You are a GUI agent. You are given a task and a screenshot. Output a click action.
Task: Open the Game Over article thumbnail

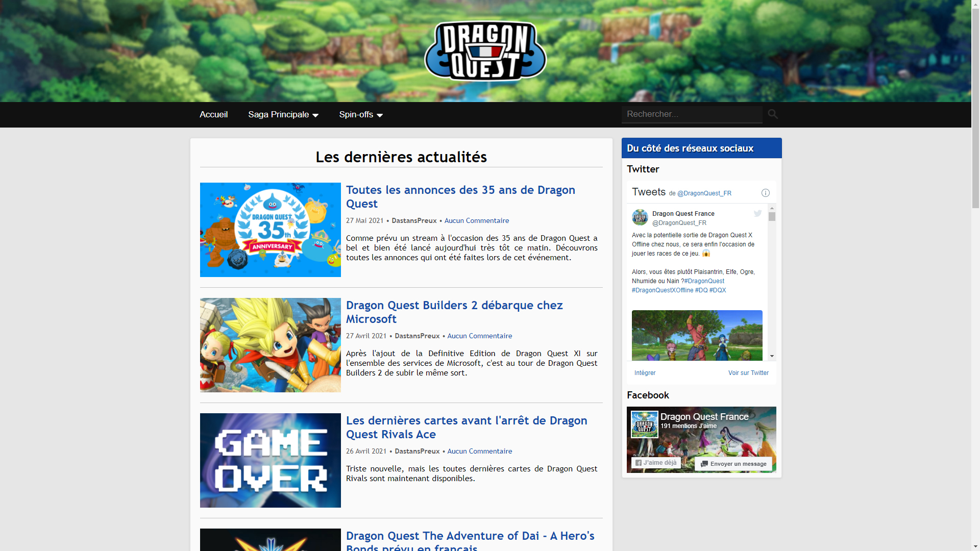270,460
